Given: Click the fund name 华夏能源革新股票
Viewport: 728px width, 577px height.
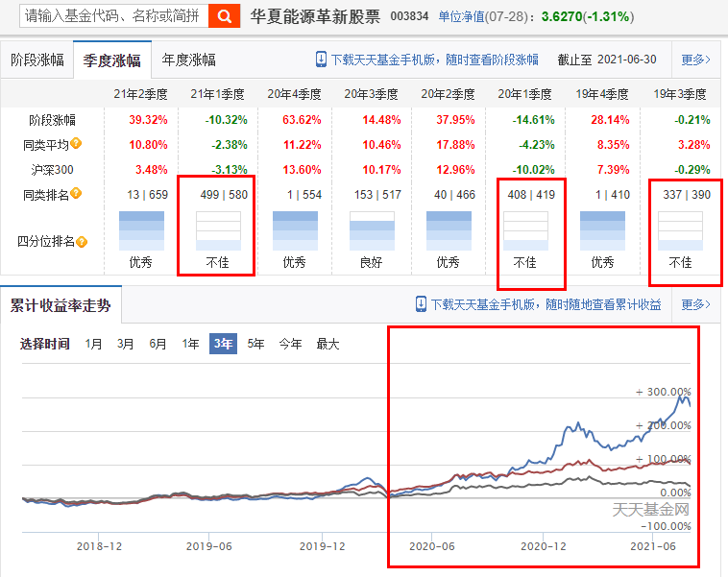Looking at the screenshot, I should point(315,16).
